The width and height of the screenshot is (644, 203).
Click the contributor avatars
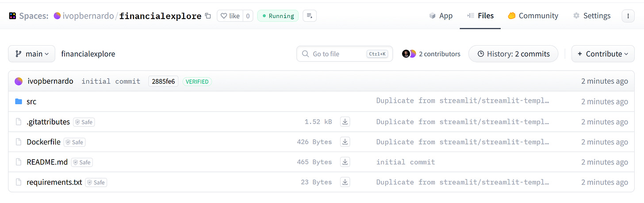pos(409,54)
